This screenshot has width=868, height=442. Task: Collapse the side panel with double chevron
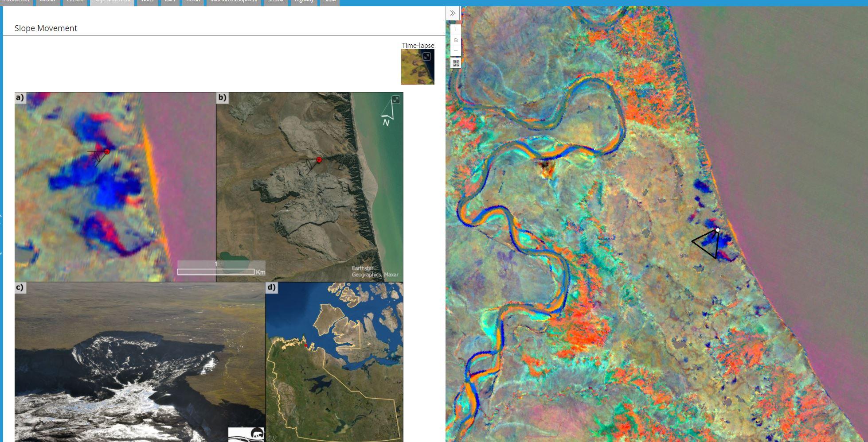point(452,13)
